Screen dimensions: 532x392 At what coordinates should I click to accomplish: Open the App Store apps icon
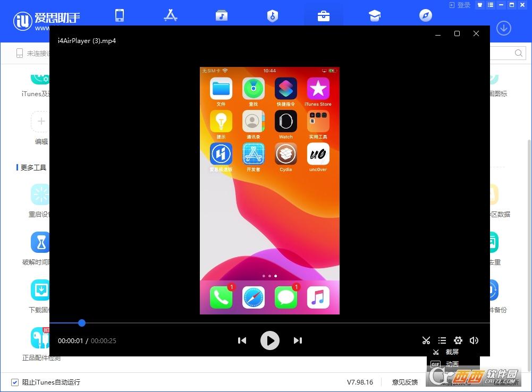pyautogui.click(x=170, y=15)
